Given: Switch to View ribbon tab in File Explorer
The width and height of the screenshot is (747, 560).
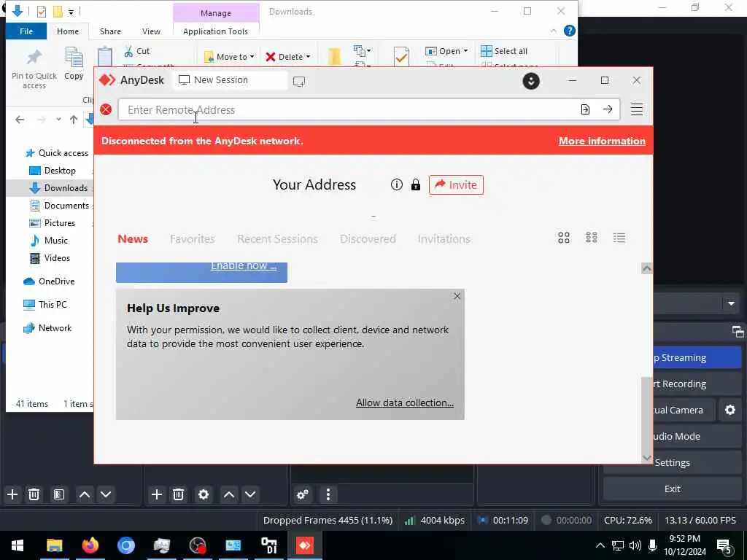Looking at the screenshot, I should click(151, 31).
